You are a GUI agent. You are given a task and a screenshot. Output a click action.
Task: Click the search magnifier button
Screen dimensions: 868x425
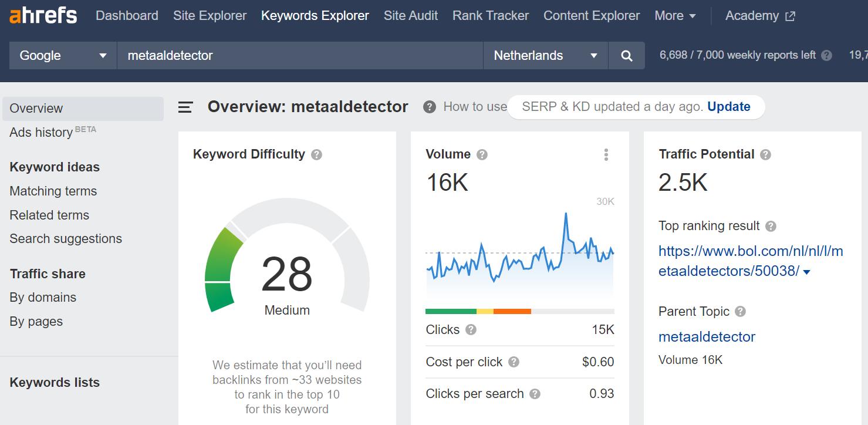click(x=627, y=56)
